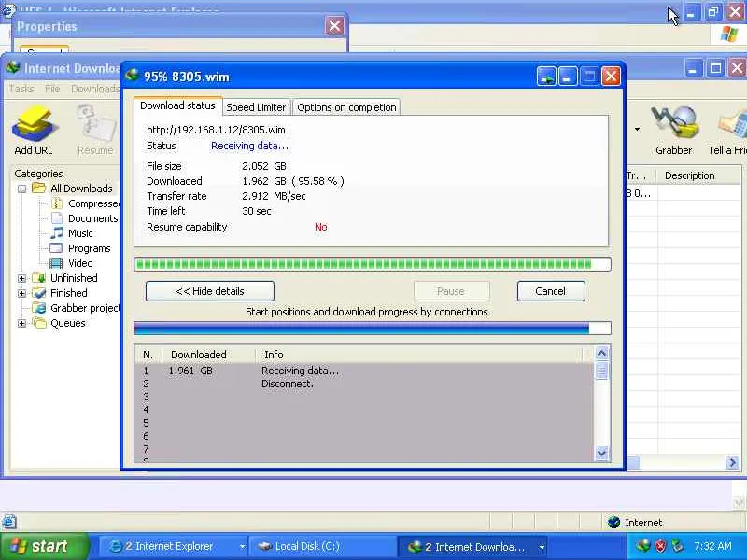The height and width of the screenshot is (560, 747).
Task: Click the URL http://192.168.1.12/8305.wim text
Action: point(216,130)
